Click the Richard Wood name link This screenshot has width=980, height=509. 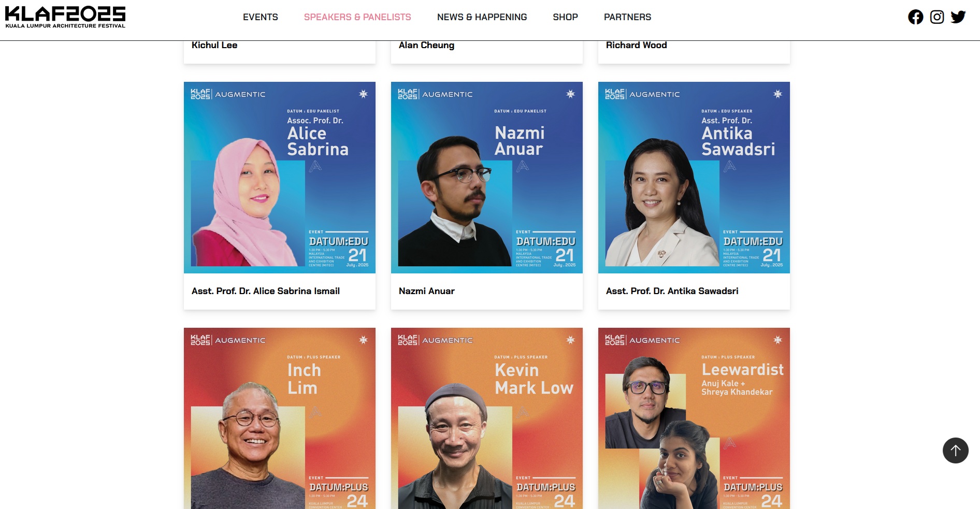(x=637, y=45)
